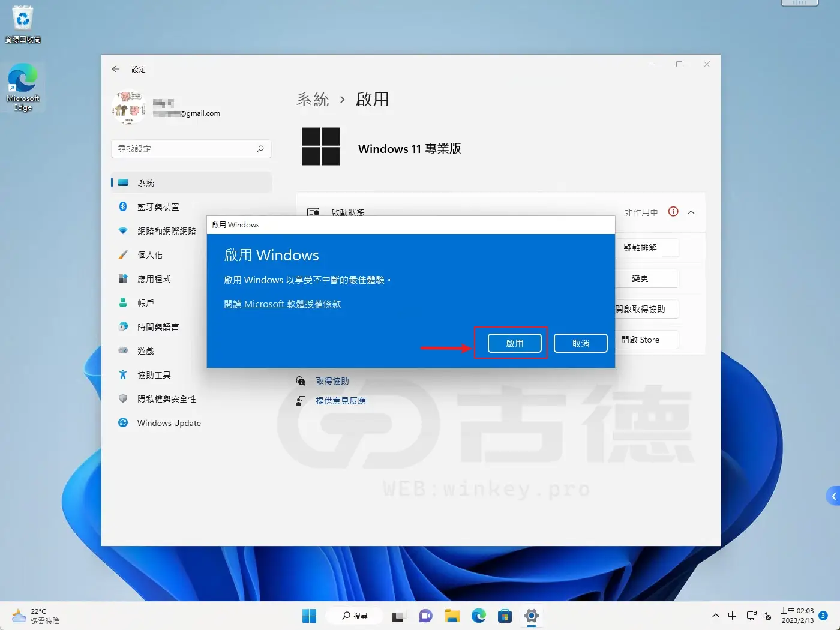
Task: Open the 提供意見反應 link
Action: click(x=341, y=401)
